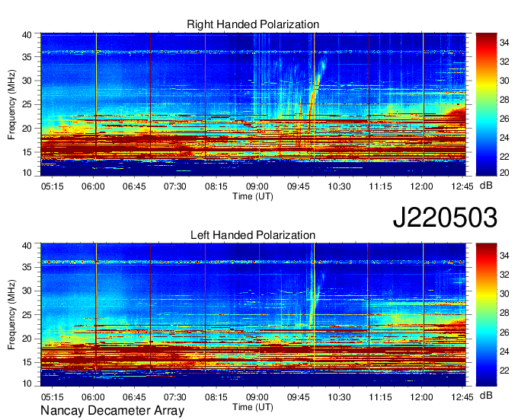518x420 pixels.
Task: Click the 32 value on the right-handed color bar
Action: point(504,62)
